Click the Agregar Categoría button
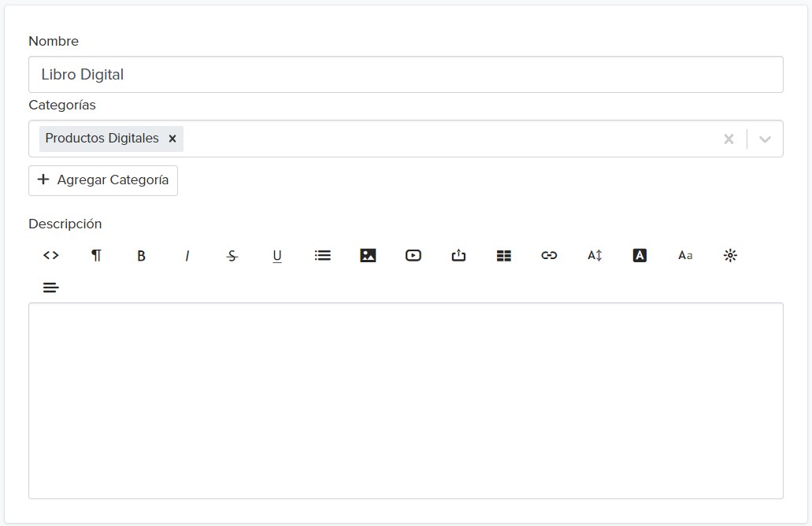This screenshot has width=812, height=526. (x=103, y=180)
